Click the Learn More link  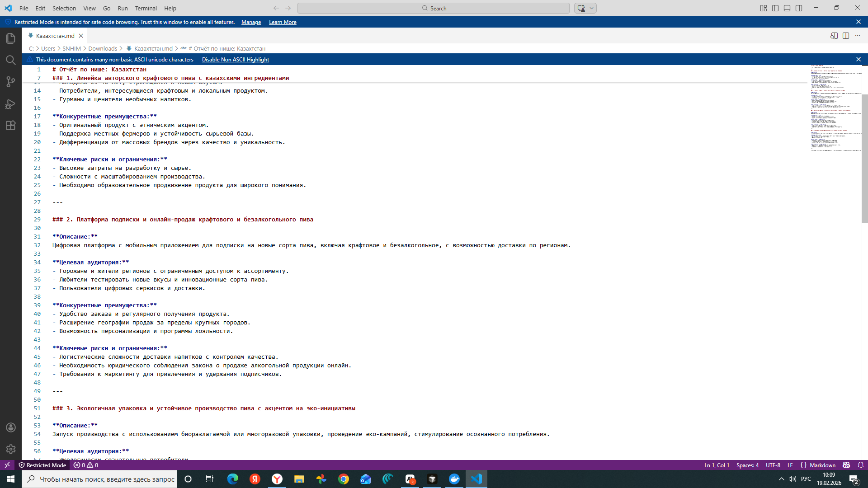click(283, 22)
